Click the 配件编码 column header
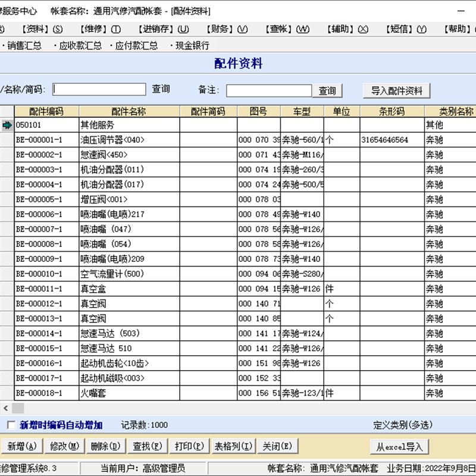This screenshot has height=476, width=476. 46,111
